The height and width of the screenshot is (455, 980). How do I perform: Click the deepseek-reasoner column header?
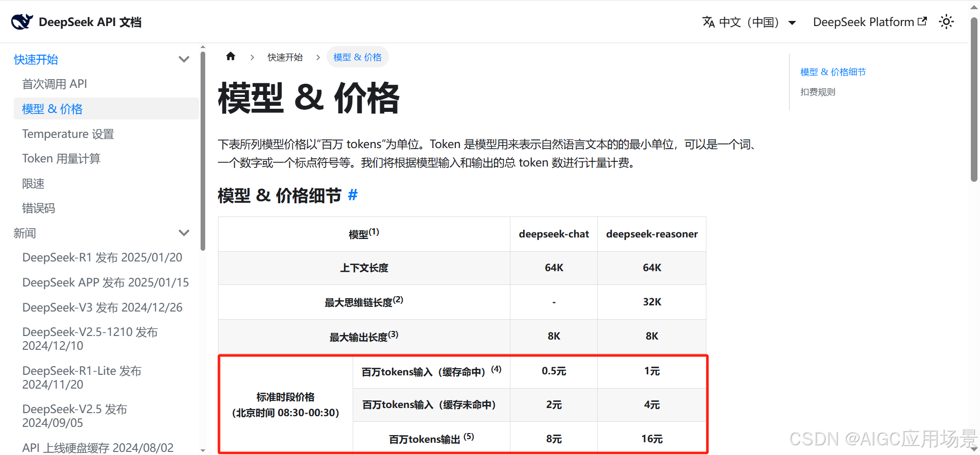(652, 234)
